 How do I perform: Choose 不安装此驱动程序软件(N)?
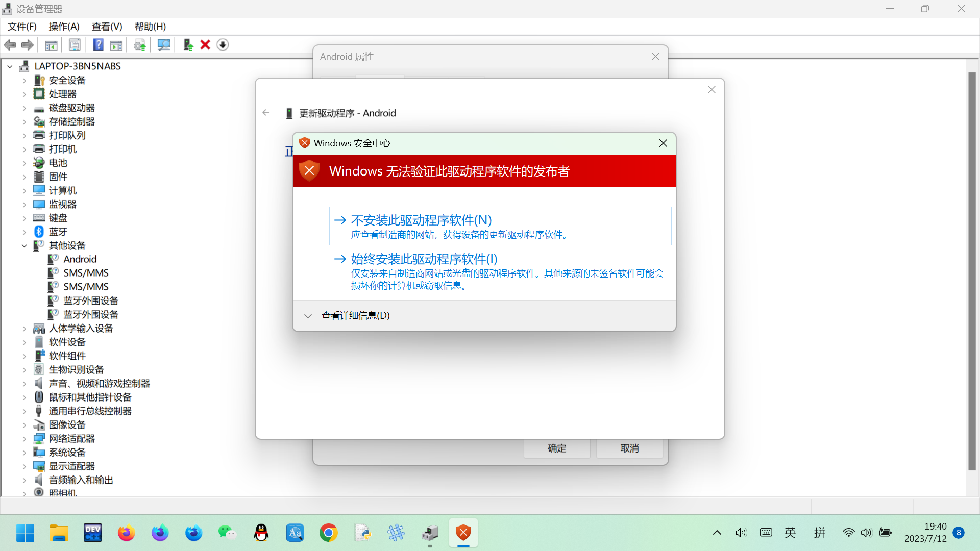[500, 226]
